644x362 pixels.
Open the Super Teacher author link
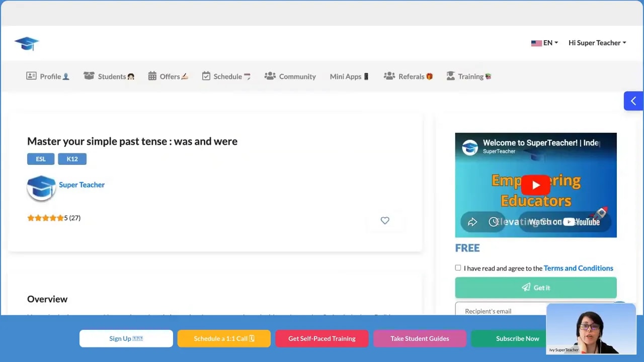82,185
